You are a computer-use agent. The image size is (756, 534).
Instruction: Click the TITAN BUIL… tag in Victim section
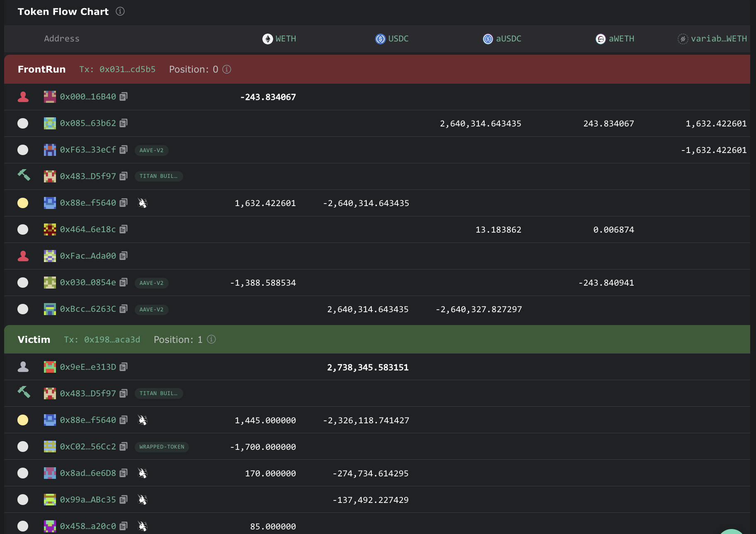pos(158,393)
